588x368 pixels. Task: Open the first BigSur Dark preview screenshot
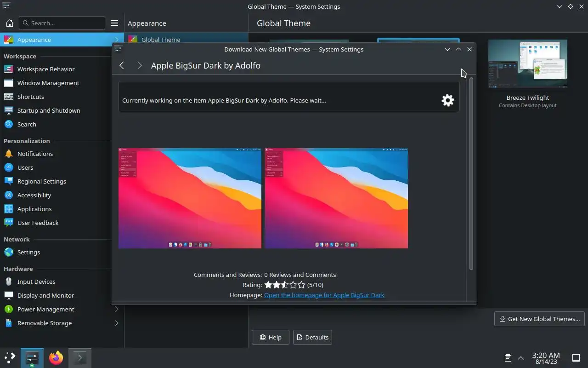(x=190, y=198)
